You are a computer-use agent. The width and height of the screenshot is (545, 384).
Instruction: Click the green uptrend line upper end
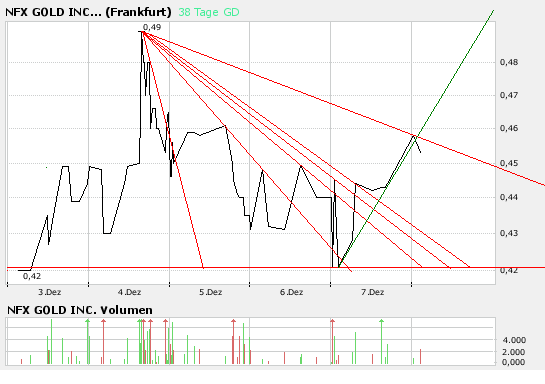click(x=493, y=11)
